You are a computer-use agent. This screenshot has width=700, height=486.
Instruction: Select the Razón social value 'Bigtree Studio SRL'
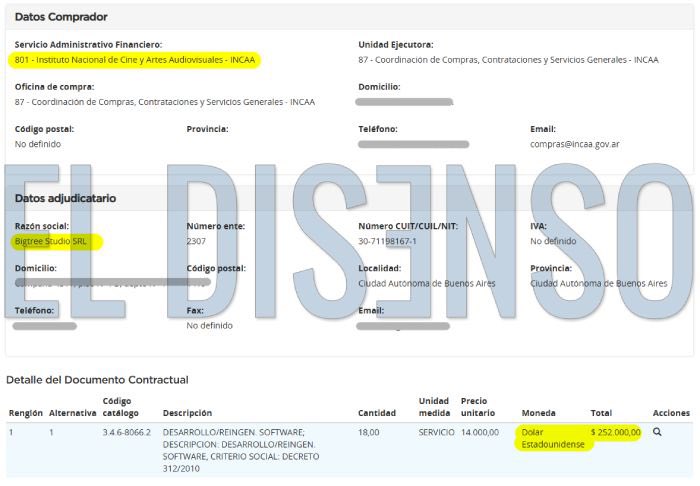point(50,241)
